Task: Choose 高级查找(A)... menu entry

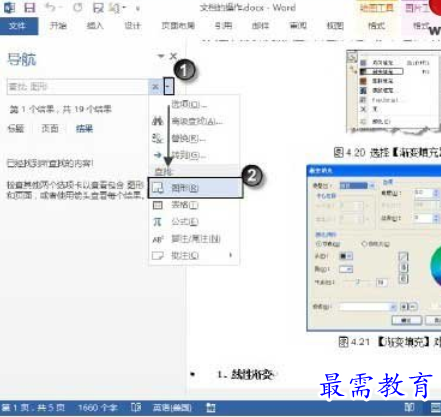Action: 194,121
